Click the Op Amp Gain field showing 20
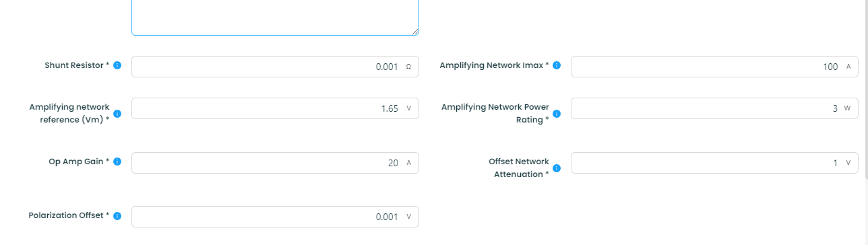This screenshot has height=245, width=868. point(275,163)
